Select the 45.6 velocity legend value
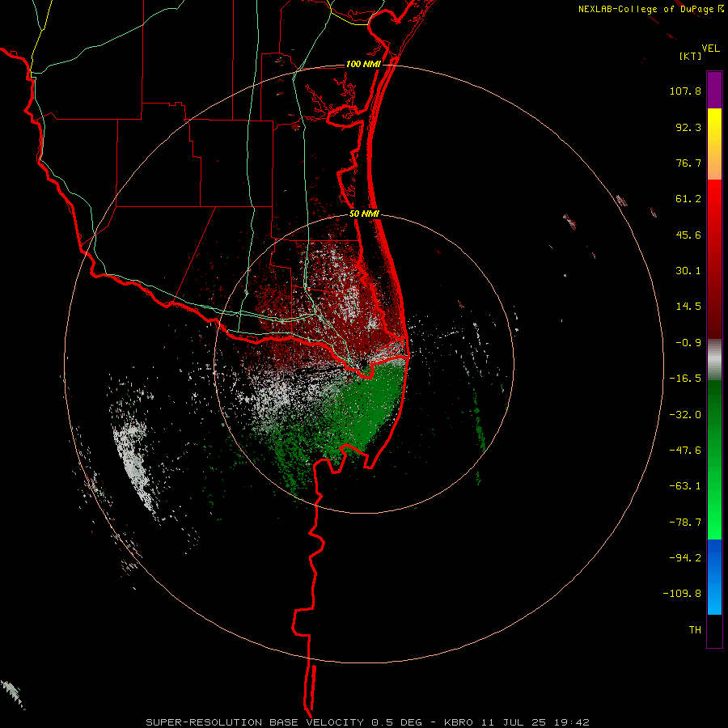 (688, 235)
